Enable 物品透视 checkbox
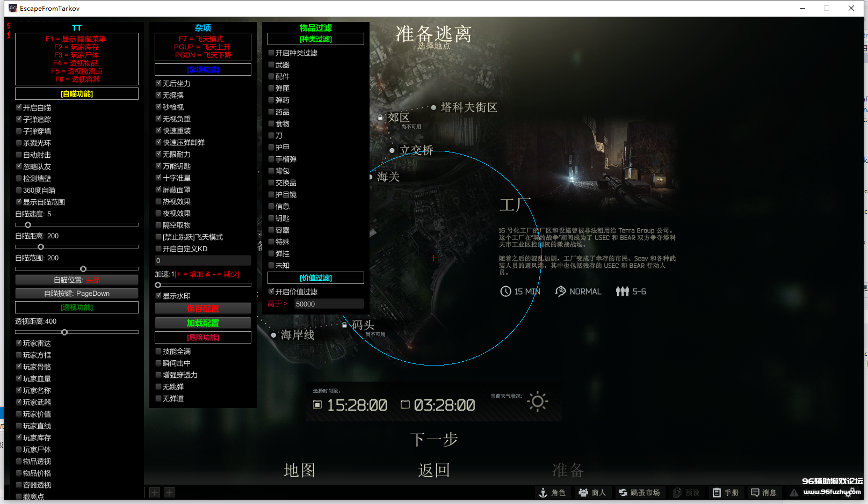The height and width of the screenshot is (504, 868). [19, 461]
